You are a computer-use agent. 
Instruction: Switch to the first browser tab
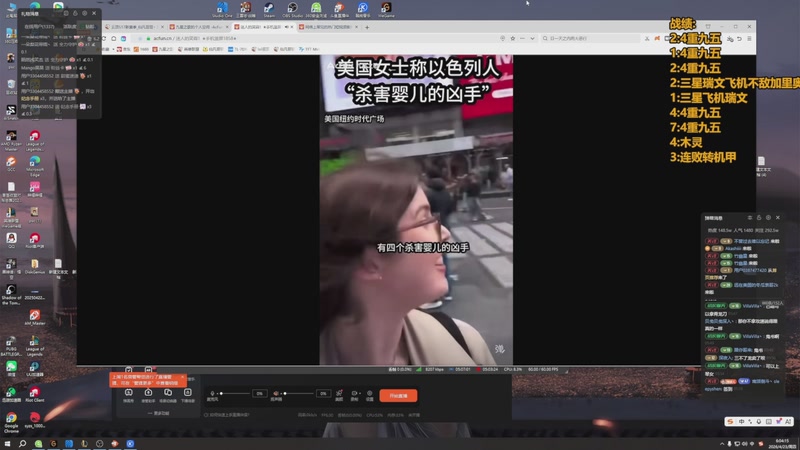134,27
